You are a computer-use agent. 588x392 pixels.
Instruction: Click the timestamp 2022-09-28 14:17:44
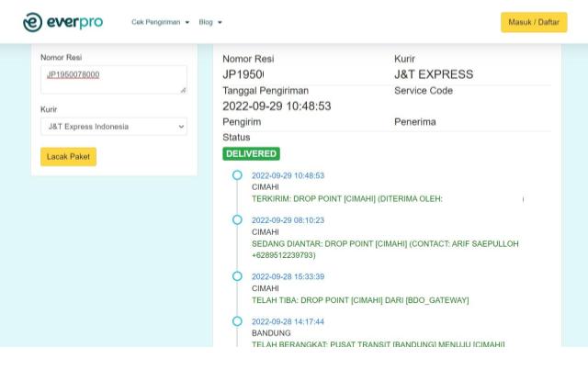coord(288,321)
